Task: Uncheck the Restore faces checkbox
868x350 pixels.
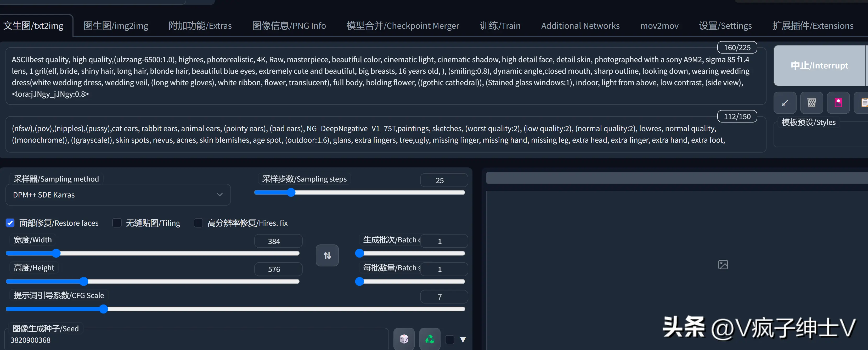Action: [x=10, y=223]
